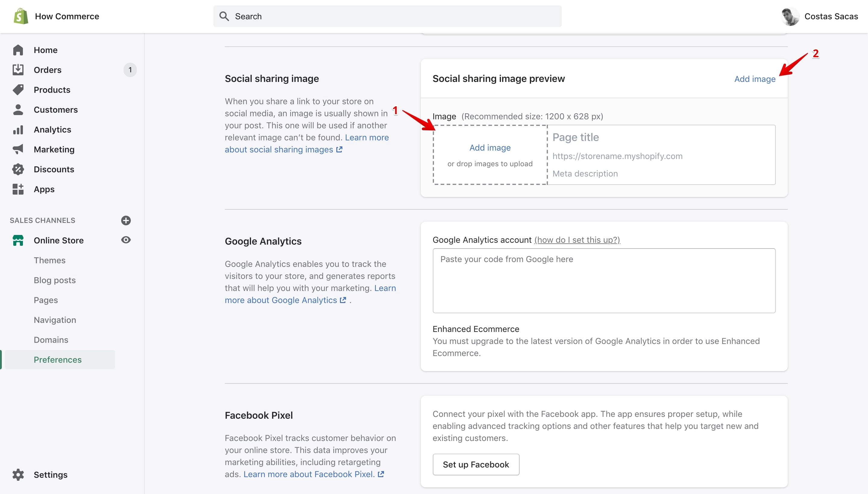
Task: Click SALES CHANNELS heading text
Action: (x=42, y=220)
